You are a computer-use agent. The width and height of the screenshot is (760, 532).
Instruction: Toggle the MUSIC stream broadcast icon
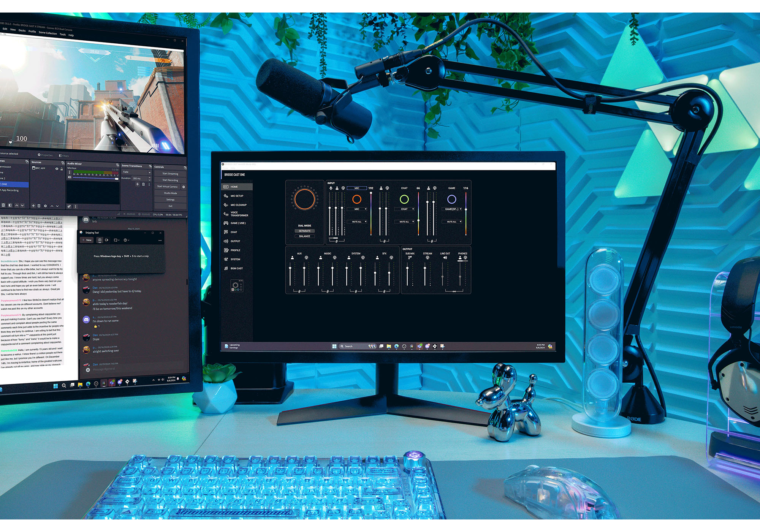click(x=334, y=258)
